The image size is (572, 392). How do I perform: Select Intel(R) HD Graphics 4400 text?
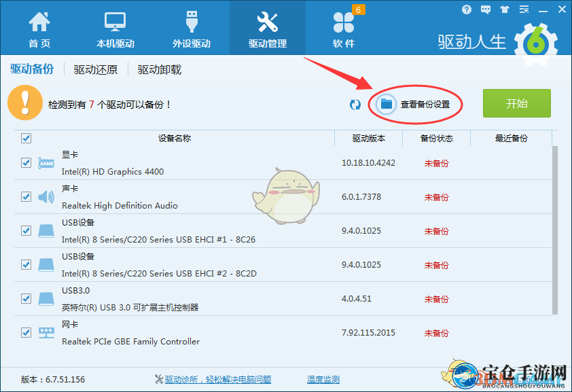(x=113, y=171)
